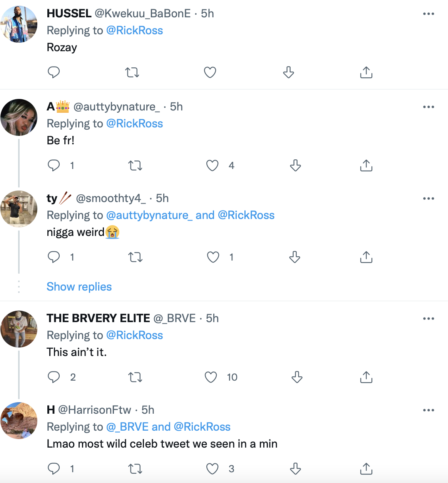The image size is (448, 483).
Task: Open @_BRVE mention in HarrisonFtw's reply
Action: click(x=127, y=427)
